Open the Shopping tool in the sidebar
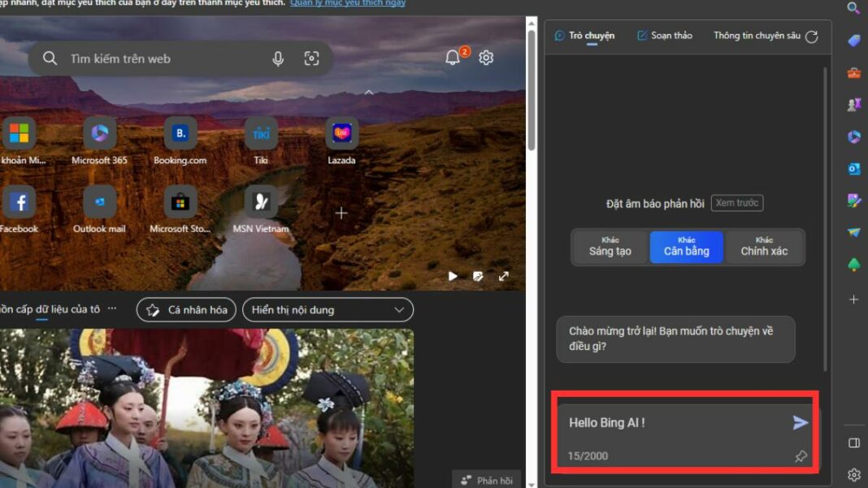 pyautogui.click(x=853, y=40)
